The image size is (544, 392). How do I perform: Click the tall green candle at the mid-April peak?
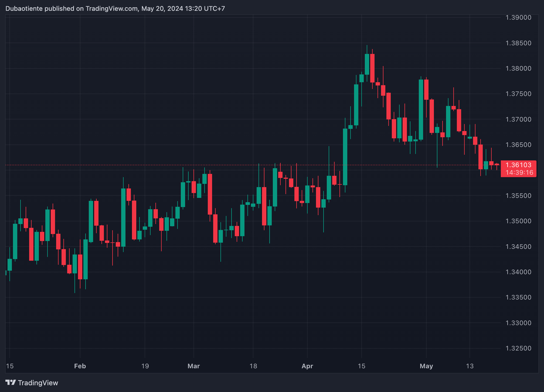pos(367,64)
